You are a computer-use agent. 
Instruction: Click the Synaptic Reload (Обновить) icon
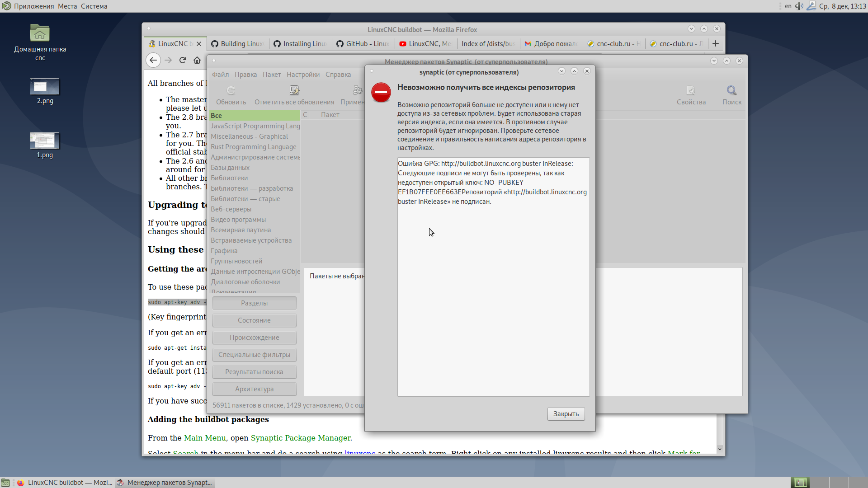tap(231, 91)
